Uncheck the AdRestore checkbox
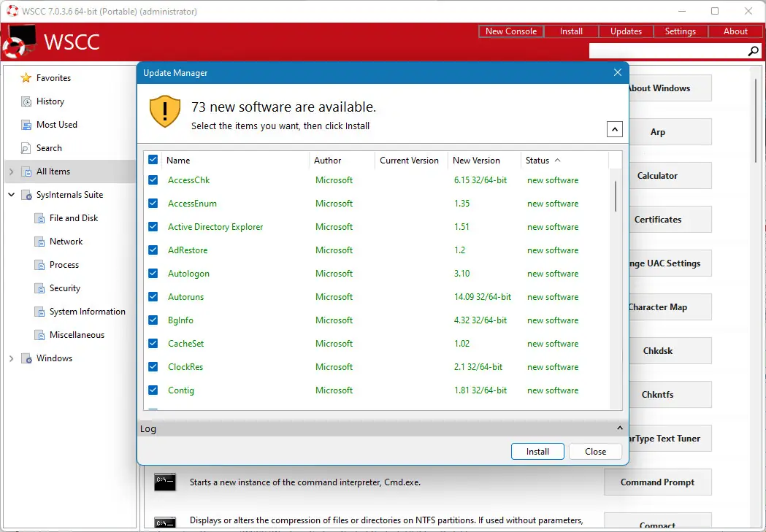 click(x=153, y=250)
